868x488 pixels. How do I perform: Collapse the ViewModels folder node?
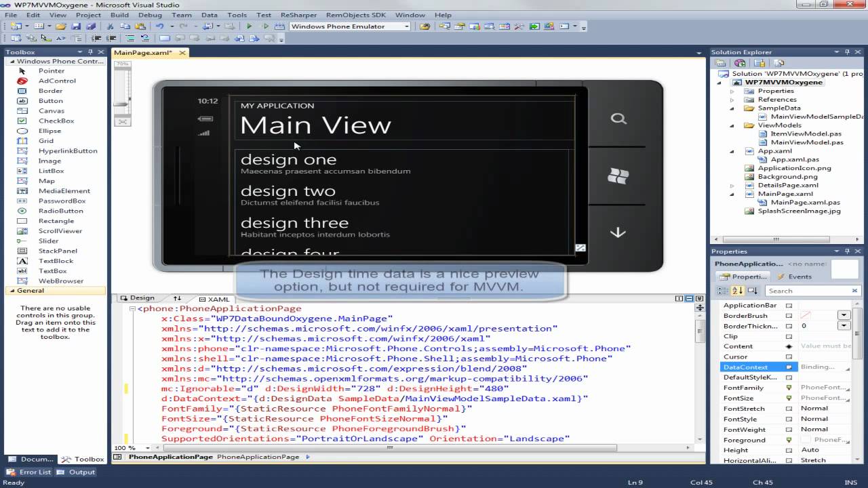click(732, 125)
